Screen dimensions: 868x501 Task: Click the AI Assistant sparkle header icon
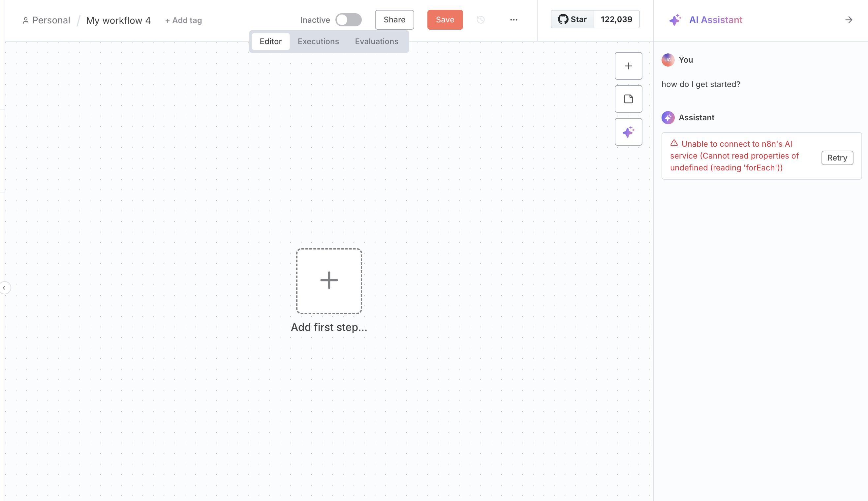pyautogui.click(x=675, y=20)
